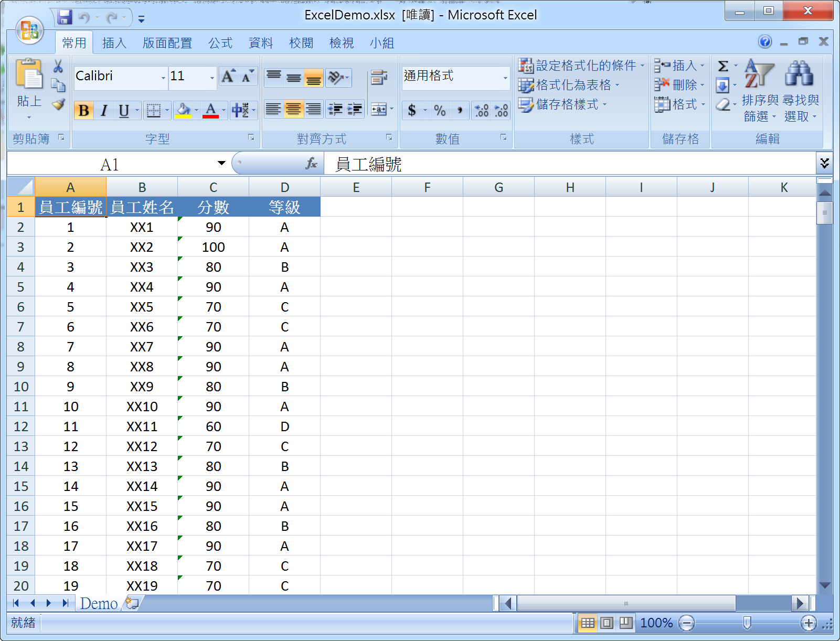
Task: Click the AutoSum sigma icon
Action: click(723, 66)
